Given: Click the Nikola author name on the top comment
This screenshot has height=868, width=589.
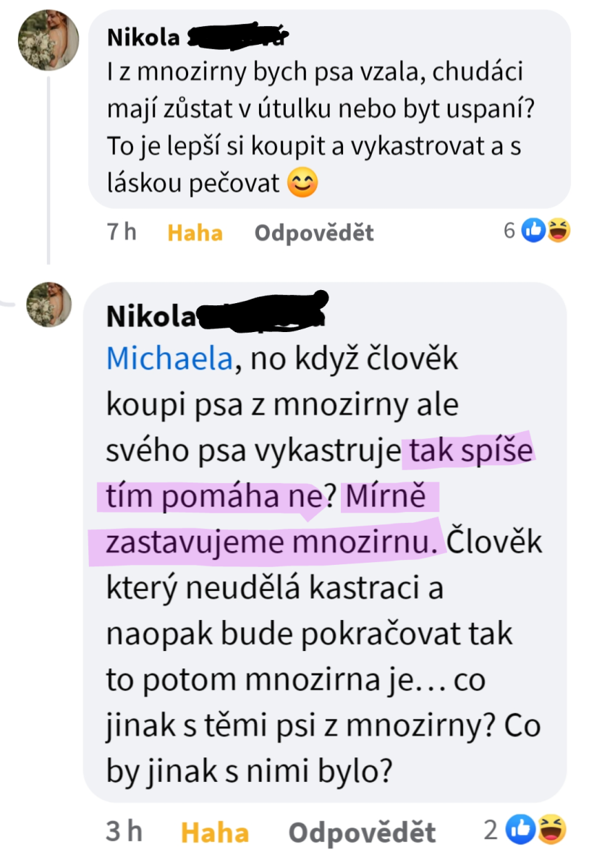Looking at the screenshot, I should tap(143, 38).
